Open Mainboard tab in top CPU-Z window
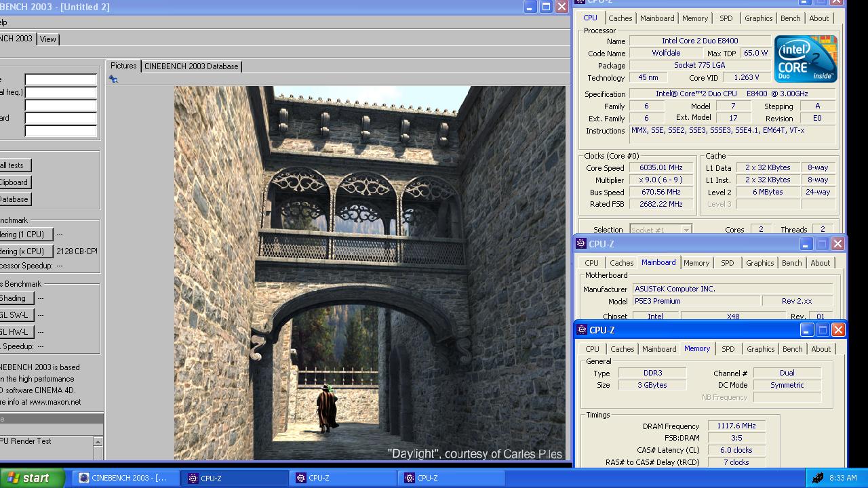 (x=657, y=18)
